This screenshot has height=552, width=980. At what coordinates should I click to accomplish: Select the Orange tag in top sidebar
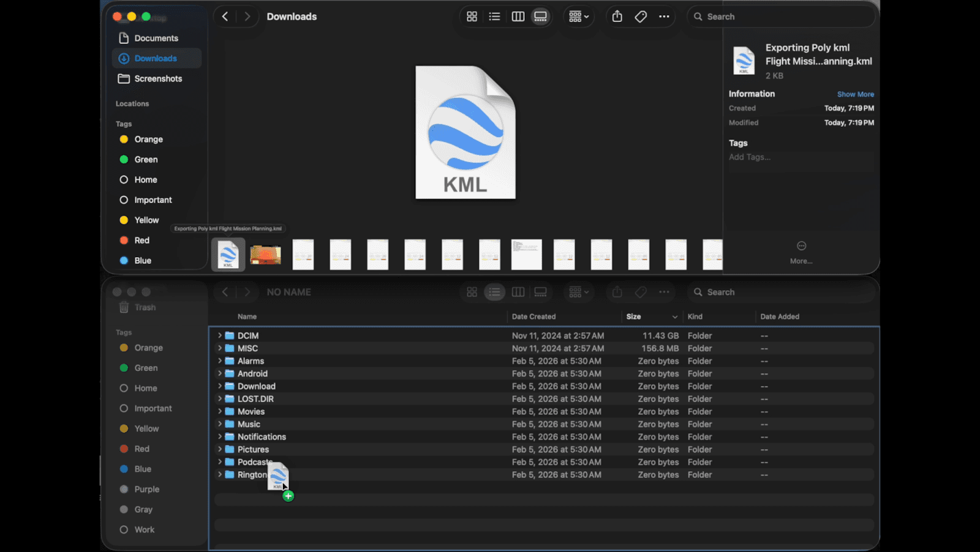[x=148, y=140]
